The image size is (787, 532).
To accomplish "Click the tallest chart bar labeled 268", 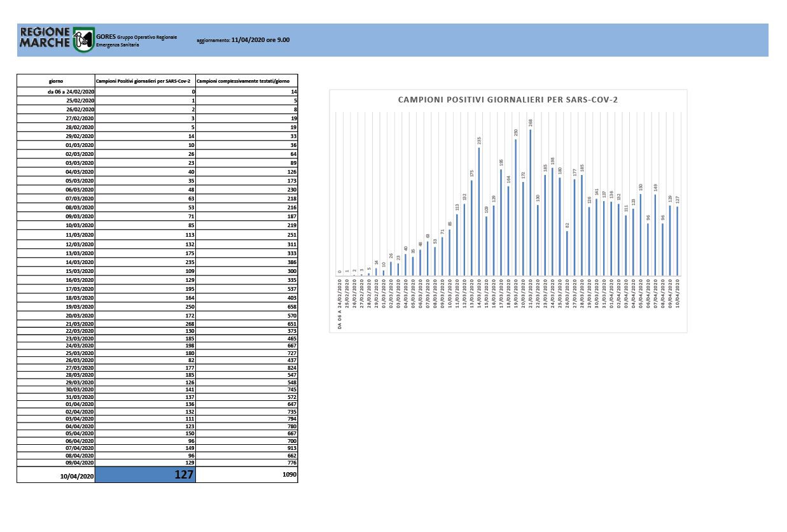I will [530, 202].
